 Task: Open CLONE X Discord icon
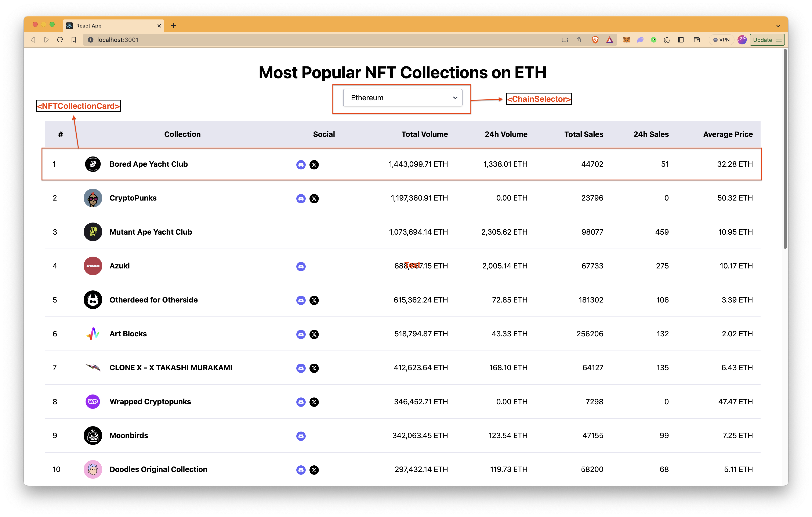[301, 368]
